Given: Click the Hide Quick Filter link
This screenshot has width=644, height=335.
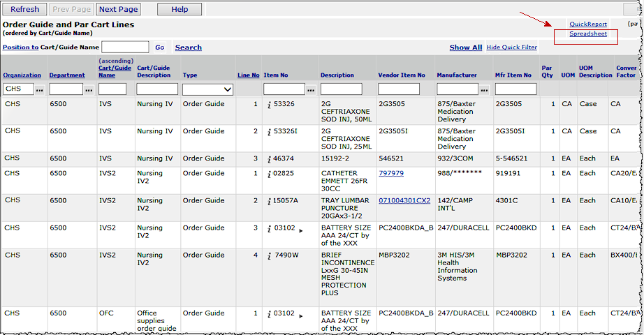Looking at the screenshot, I should pyautogui.click(x=511, y=47).
